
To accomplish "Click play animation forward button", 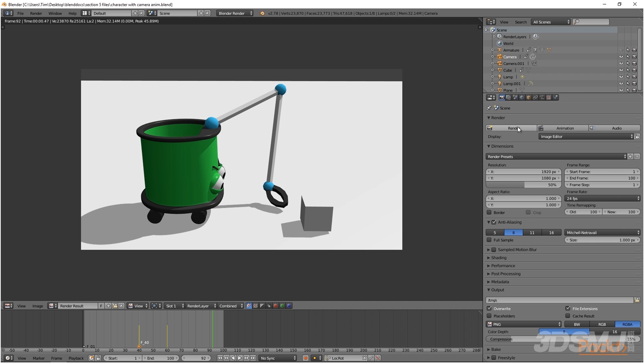I will [240, 358].
